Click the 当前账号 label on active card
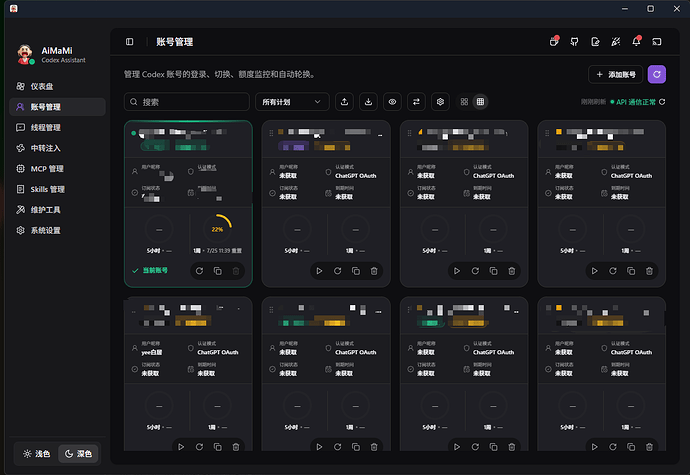Screen dimensions: 690x475 [155, 270]
